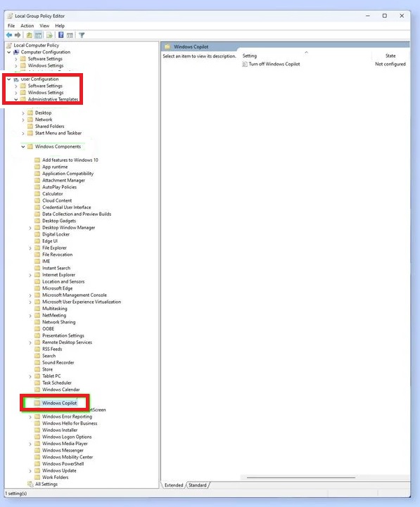Viewport: 420px width, 507px height.
Task: Collapse Administrative Templates under User Configuration
Action: [x=16, y=99]
